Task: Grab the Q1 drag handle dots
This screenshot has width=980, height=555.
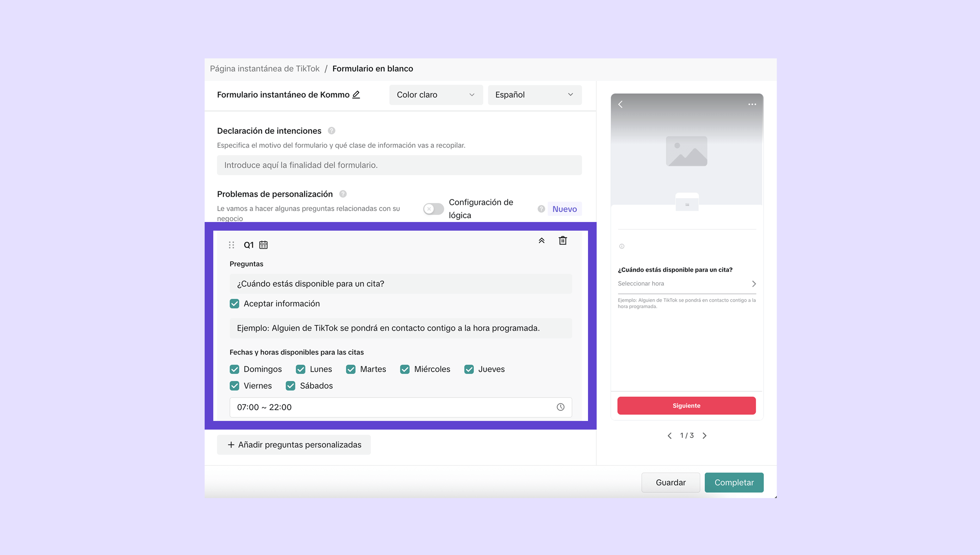Action: 231,245
